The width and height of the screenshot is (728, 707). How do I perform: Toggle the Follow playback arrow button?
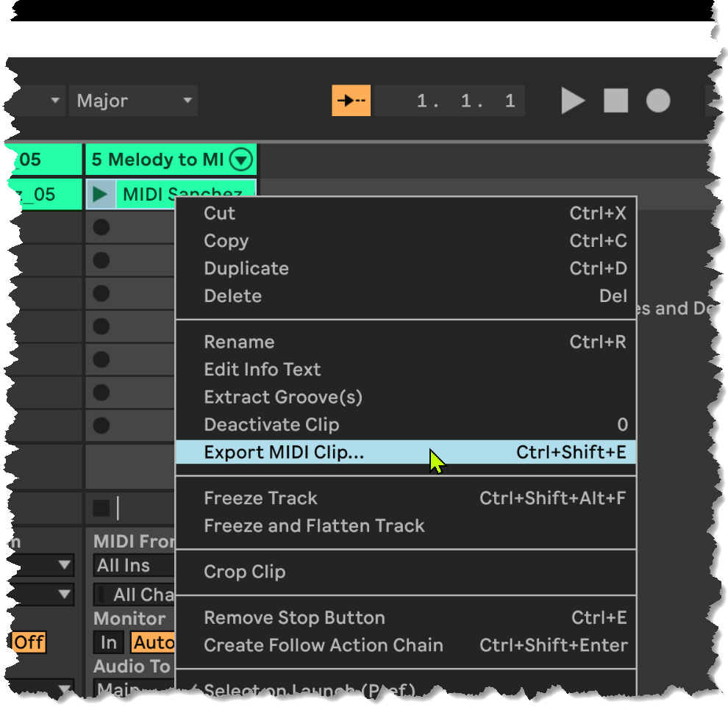pyautogui.click(x=351, y=101)
